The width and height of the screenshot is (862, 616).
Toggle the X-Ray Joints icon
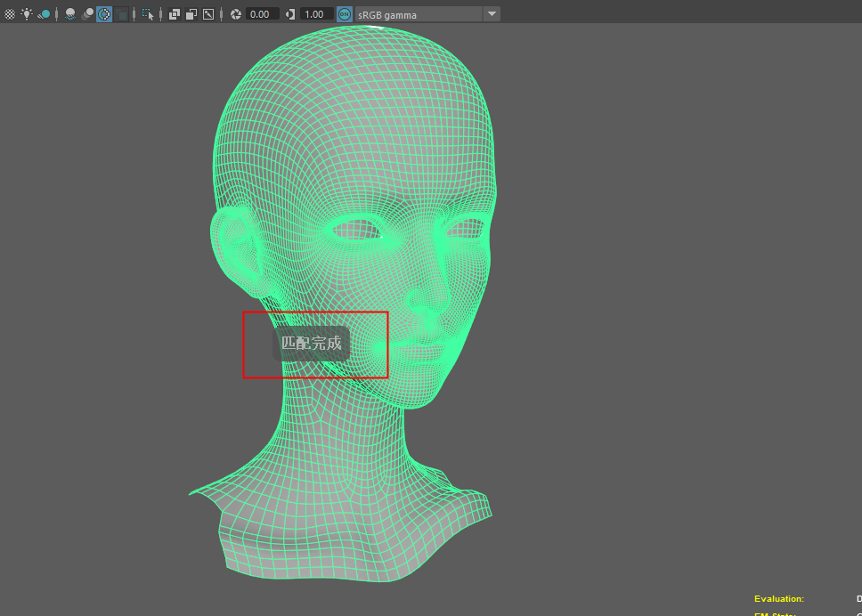[208, 14]
